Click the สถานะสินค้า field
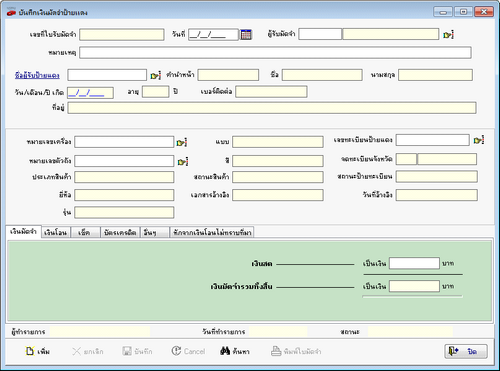The width and height of the screenshot is (500, 371). coord(278,177)
